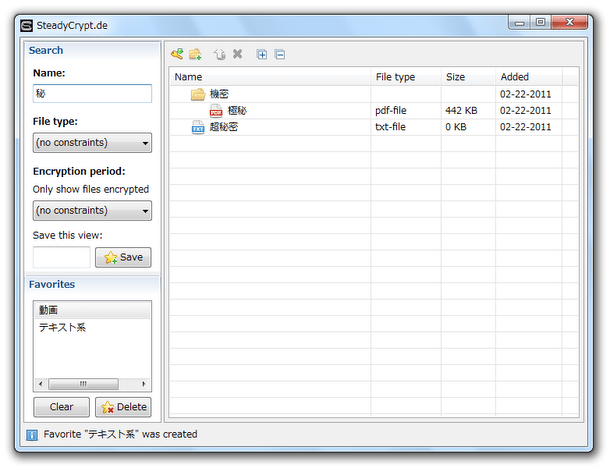The height and width of the screenshot is (468, 610).
Task: Sort by the File type column header
Action: point(406,77)
